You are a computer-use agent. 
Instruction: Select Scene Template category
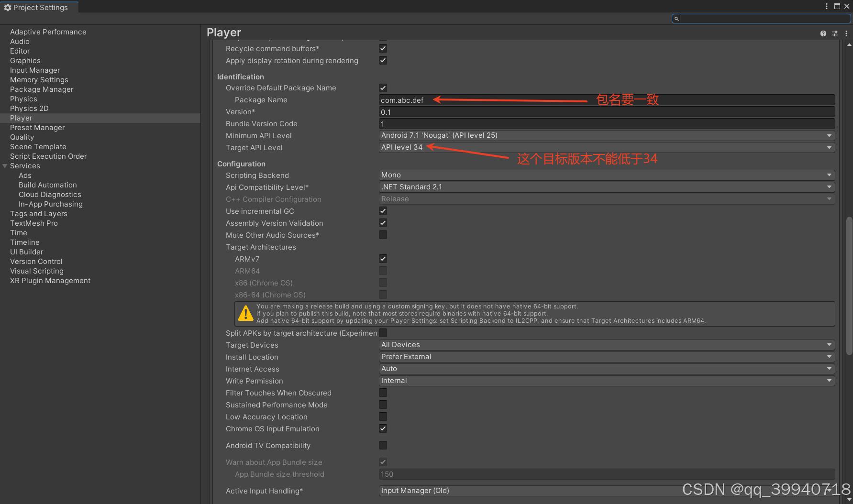coord(38,147)
